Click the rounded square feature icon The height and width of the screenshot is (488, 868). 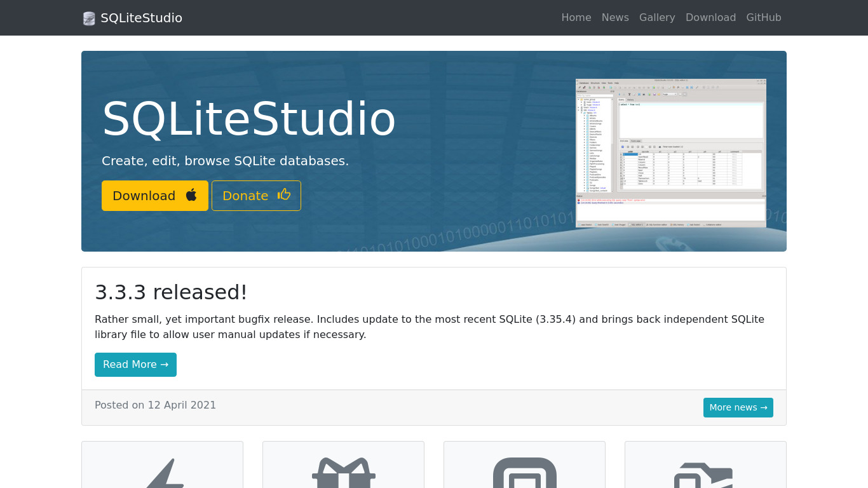click(x=525, y=473)
